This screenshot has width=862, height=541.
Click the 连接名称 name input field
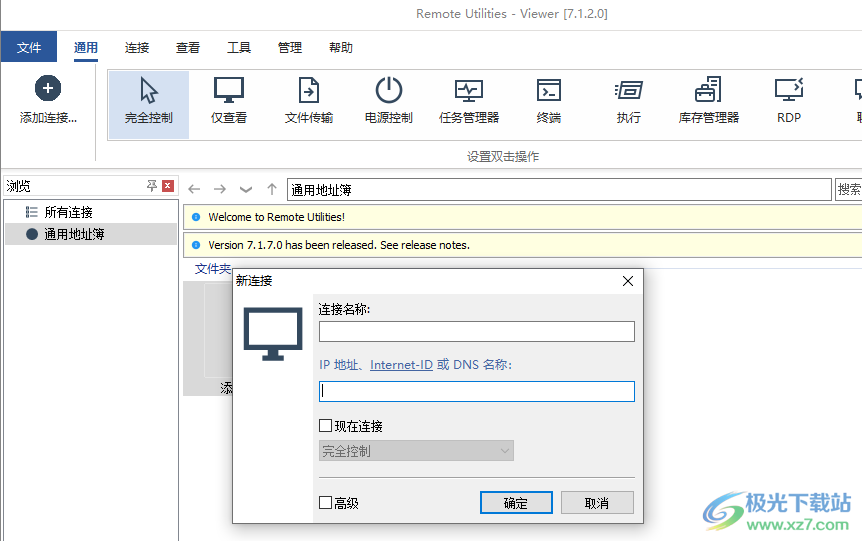tap(477, 332)
